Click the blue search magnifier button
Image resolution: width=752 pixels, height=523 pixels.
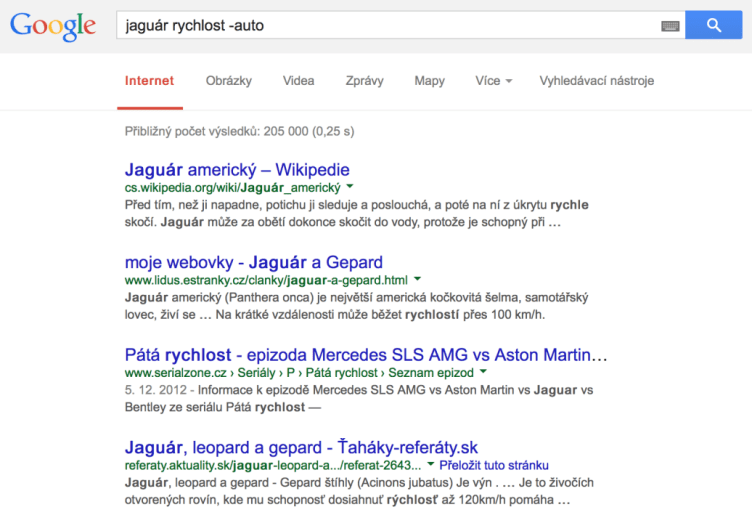click(x=713, y=25)
